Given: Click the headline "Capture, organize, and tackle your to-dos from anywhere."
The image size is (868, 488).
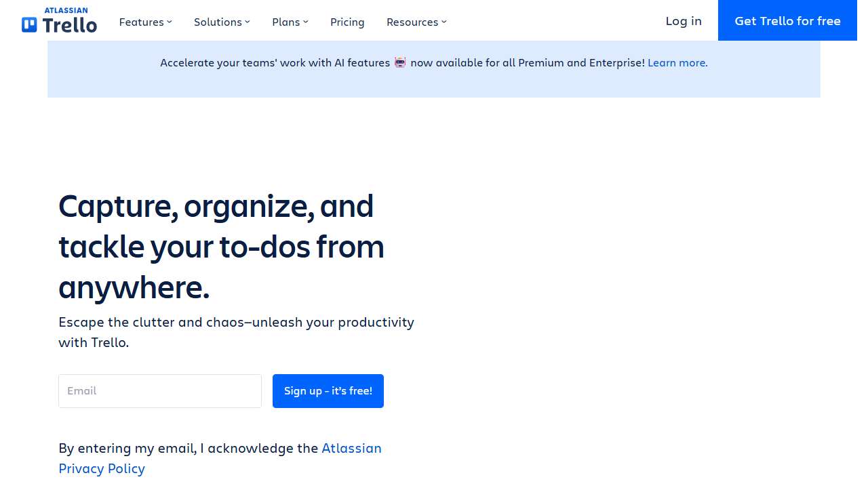Looking at the screenshot, I should click(222, 247).
